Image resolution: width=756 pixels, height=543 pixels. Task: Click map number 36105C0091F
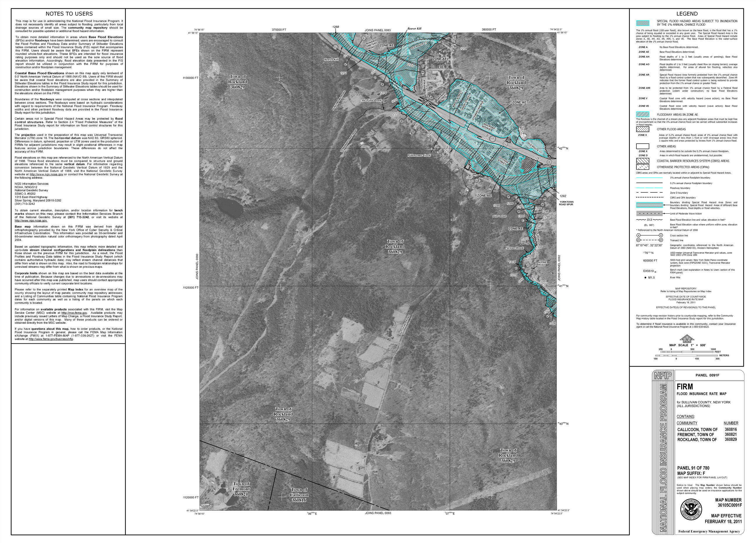[730, 505]
